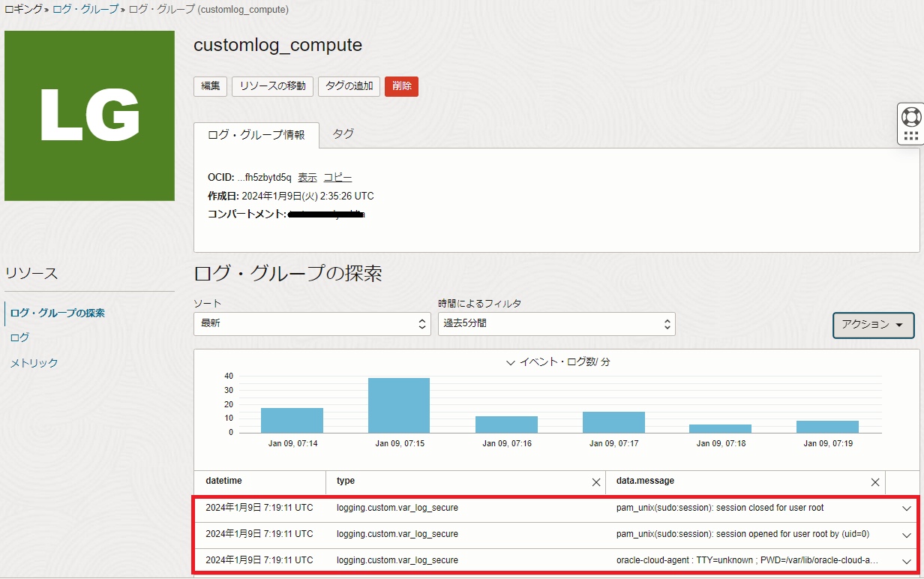Click the 編集 button
The width and height of the screenshot is (924, 579).
[210, 86]
